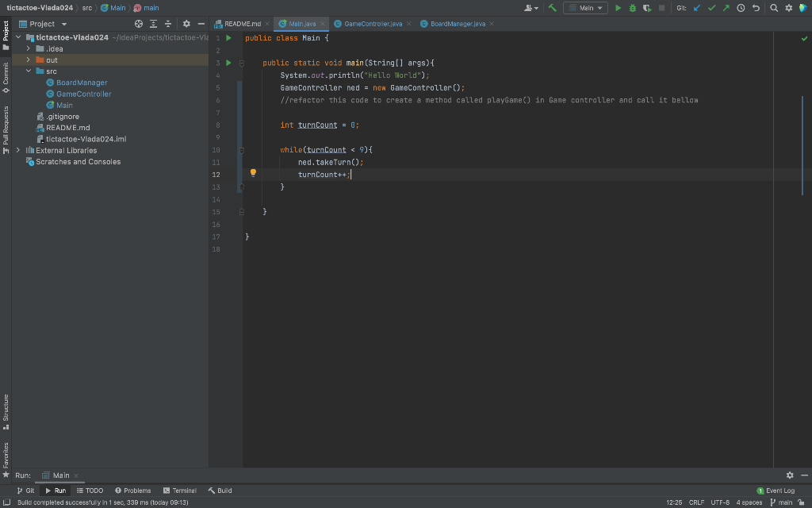812x508 pixels.
Task: Expand the out folder
Action: pos(28,60)
